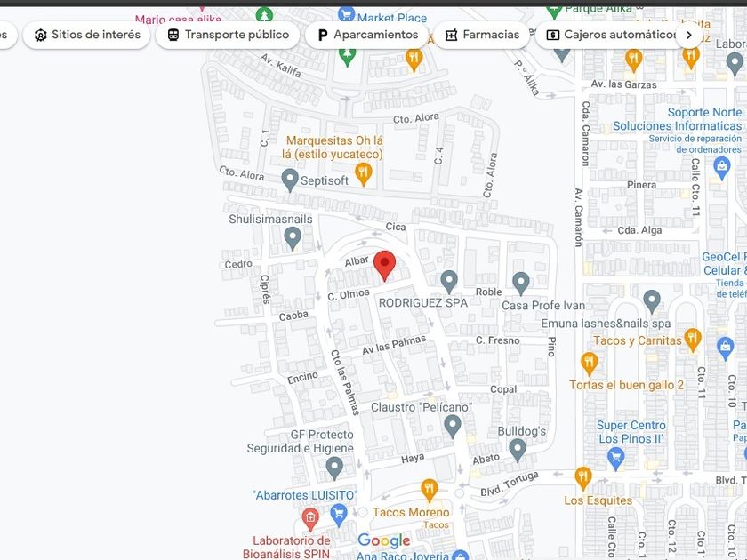Click the Tacos Moreno restaurant pin
The height and width of the screenshot is (560, 747).
click(430, 491)
